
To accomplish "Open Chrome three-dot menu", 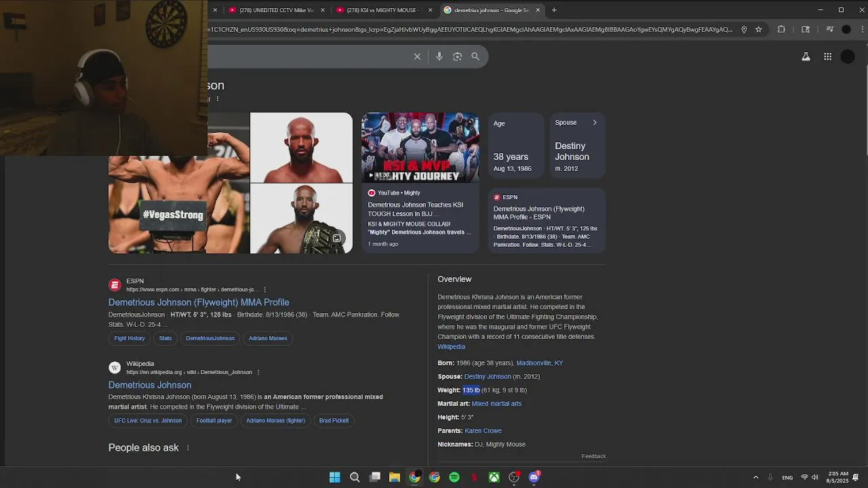I will (x=862, y=29).
